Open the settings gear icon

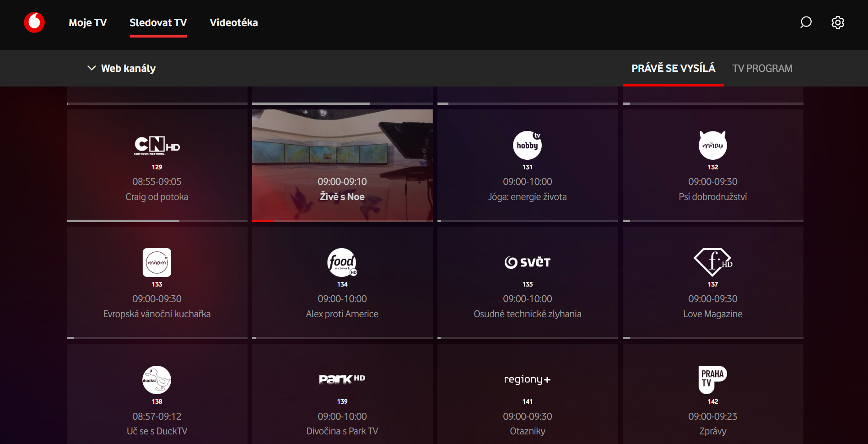coord(837,22)
